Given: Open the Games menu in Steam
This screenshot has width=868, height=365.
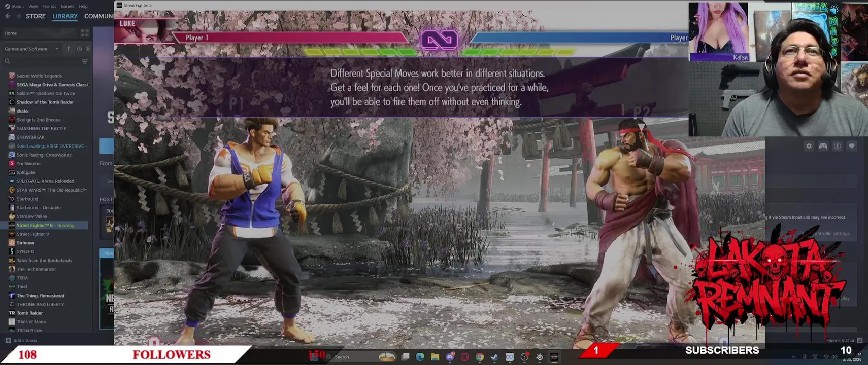Looking at the screenshot, I should click(x=68, y=6).
